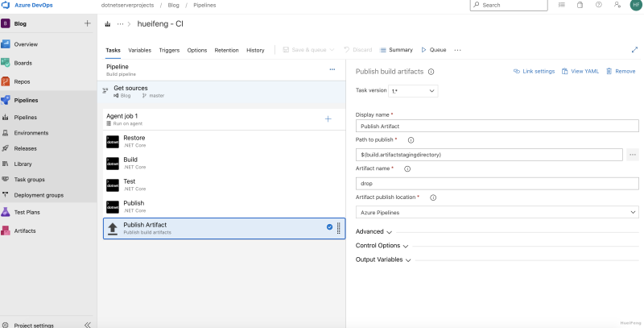Switch to the Tasks tab
The height and width of the screenshot is (328, 644).
click(113, 50)
